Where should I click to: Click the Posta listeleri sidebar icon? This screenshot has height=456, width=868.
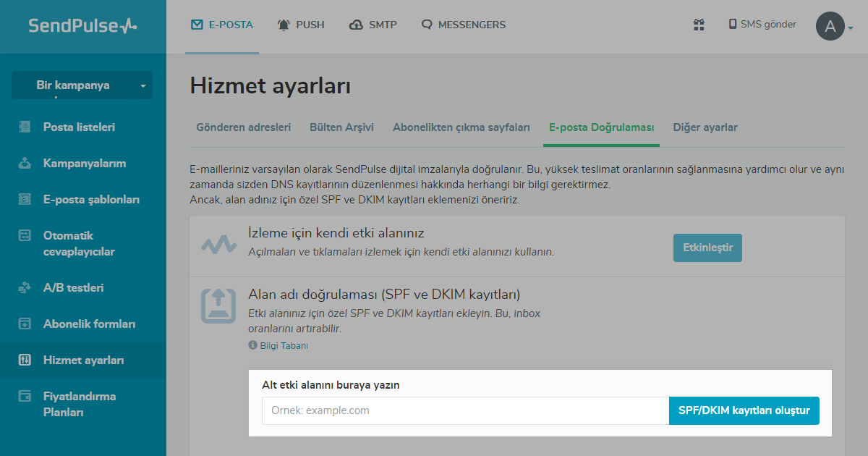[25, 127]
